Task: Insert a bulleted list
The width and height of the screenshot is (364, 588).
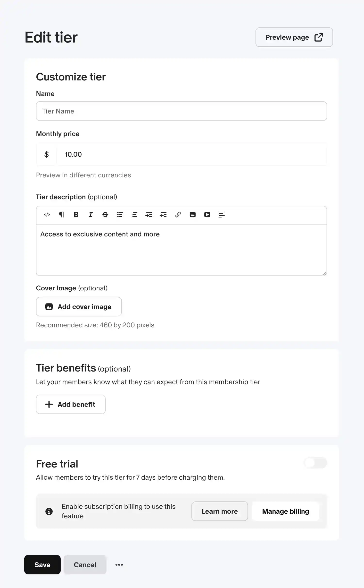Action: (x=120, y=215)
